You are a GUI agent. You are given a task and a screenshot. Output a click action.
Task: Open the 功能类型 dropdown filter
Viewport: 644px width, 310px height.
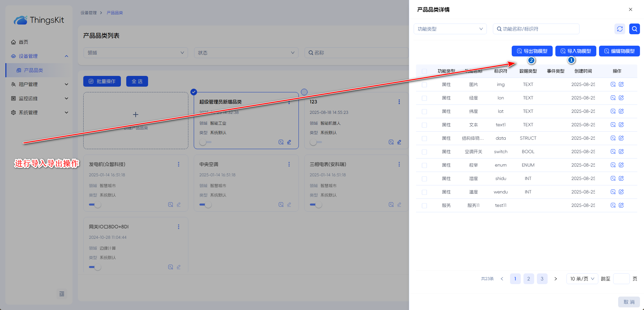[450, 29]
